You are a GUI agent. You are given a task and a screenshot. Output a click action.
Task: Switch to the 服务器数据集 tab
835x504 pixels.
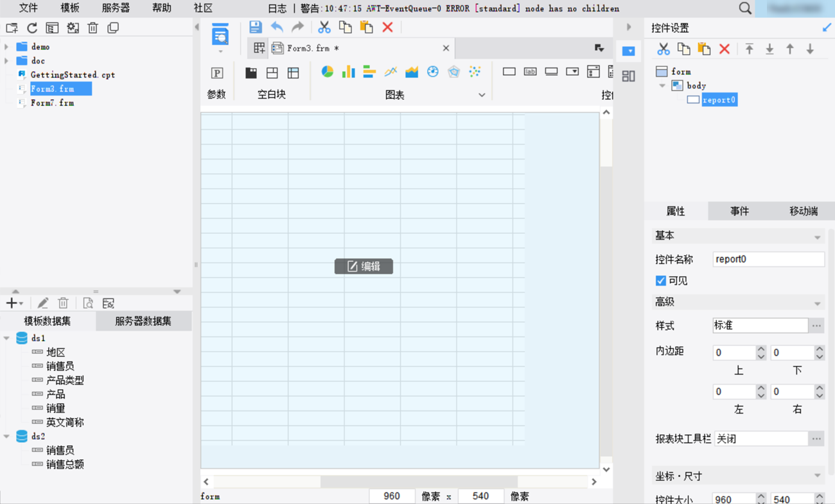[143, 322]
